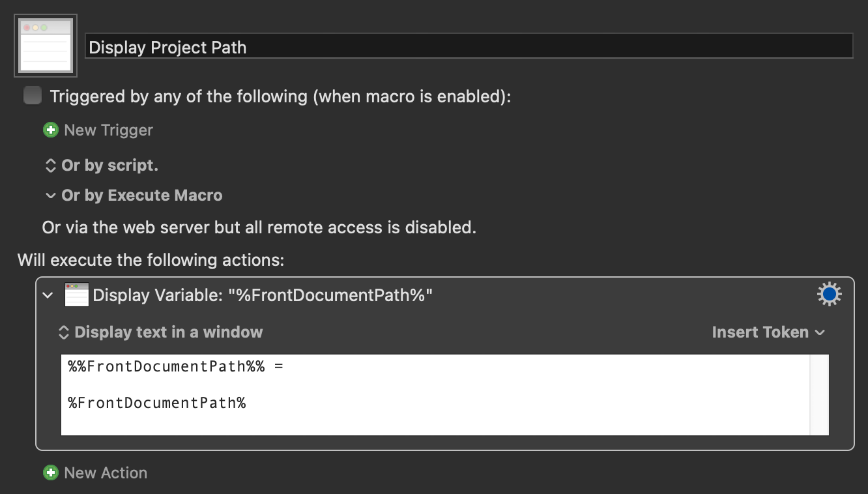
Task: Click the New Action text label
Action: (106, 473)
